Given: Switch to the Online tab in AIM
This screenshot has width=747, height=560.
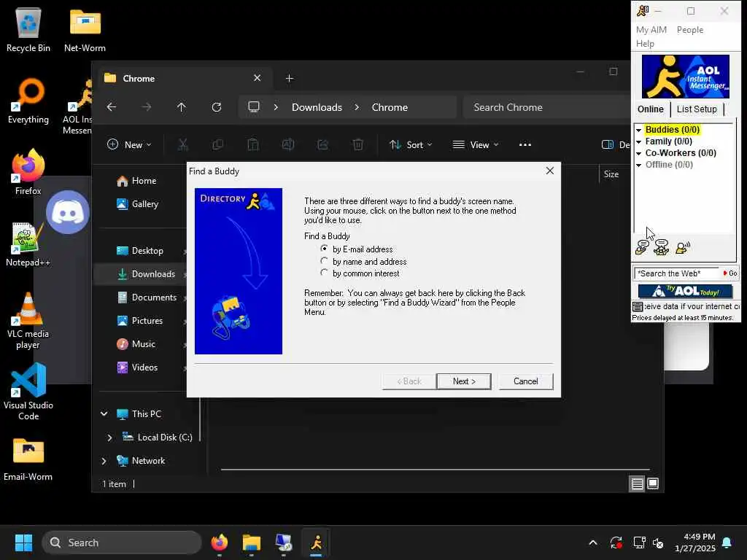Looking at the screenshot, I should tap(650, 109).
